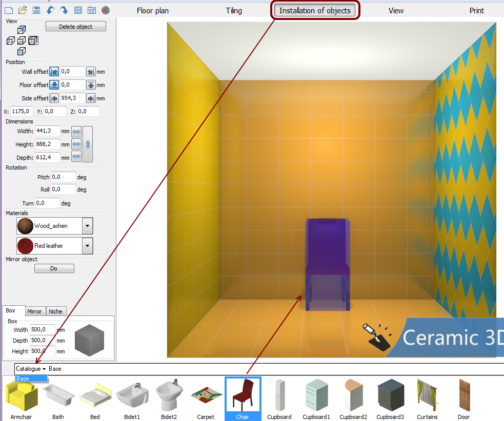This screenshot has height=421, width=504.
Task: Click the Delete object button
Action: coord(76,27)
